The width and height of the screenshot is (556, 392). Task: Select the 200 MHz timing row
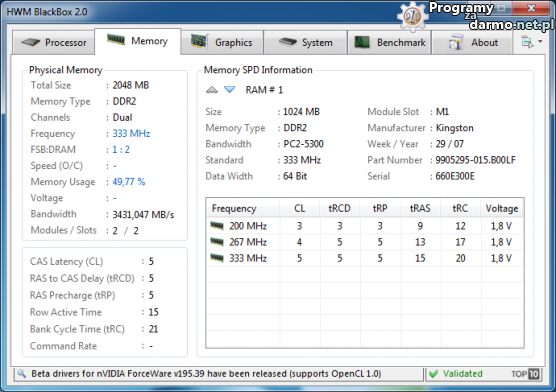[x=365, y=226]
